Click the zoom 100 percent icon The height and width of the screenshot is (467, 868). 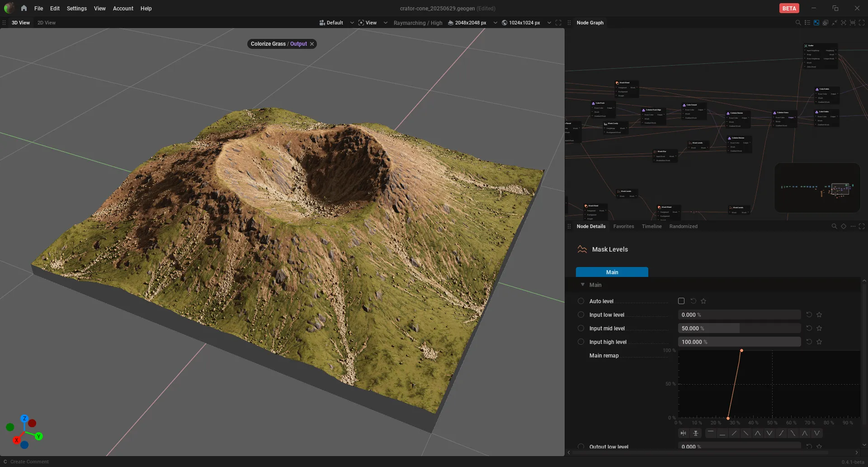[853, 23]
